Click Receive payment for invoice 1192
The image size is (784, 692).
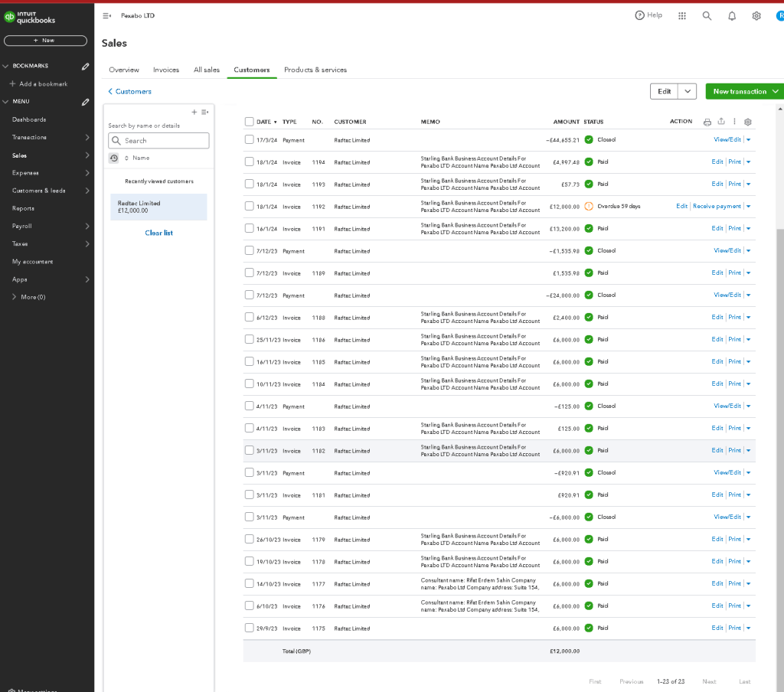pos(717,206)
